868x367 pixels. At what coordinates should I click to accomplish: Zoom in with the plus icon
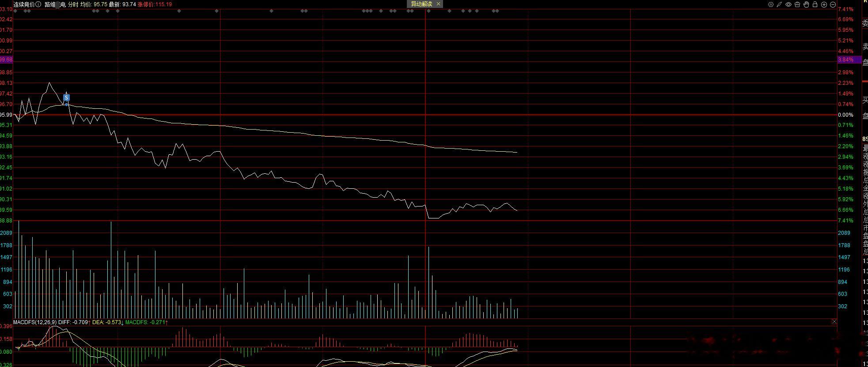click(x=824, y=4)
